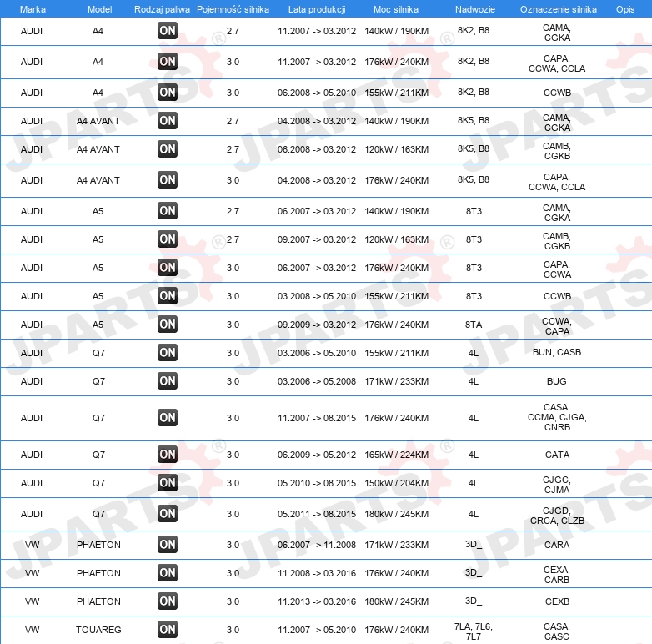The width and height of the screenshot is (652, 644).
Task: Click ON icon in TOUAREG row
Action: (168, 630)
